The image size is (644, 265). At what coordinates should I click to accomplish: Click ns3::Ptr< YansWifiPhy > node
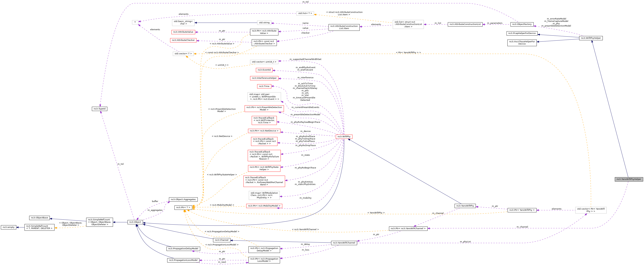[522, 210]
